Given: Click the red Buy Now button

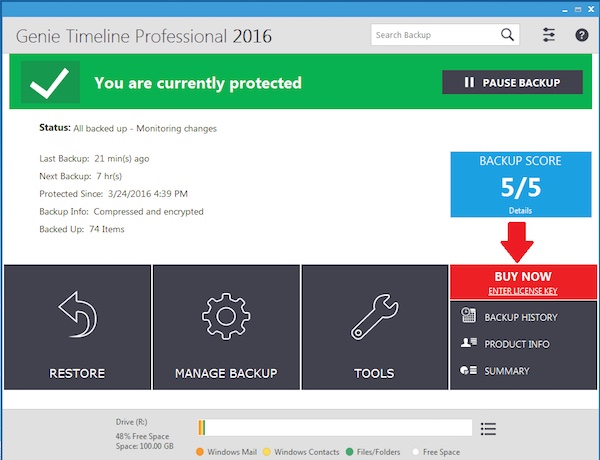Looking at the screenshot, I should pos(523,276).
